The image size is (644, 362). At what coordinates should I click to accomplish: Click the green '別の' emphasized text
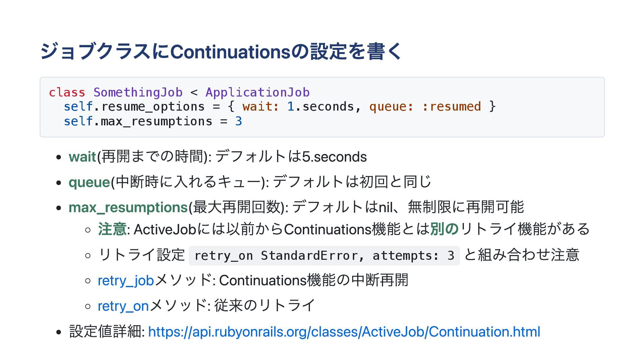(444, 229)
